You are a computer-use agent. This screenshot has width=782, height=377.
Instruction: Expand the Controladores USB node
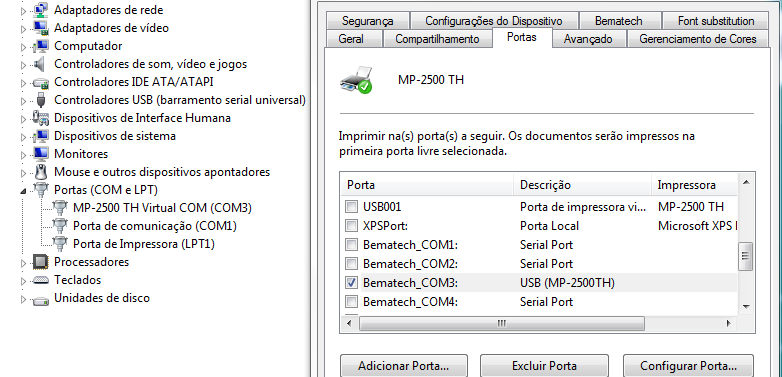point(23,100)
